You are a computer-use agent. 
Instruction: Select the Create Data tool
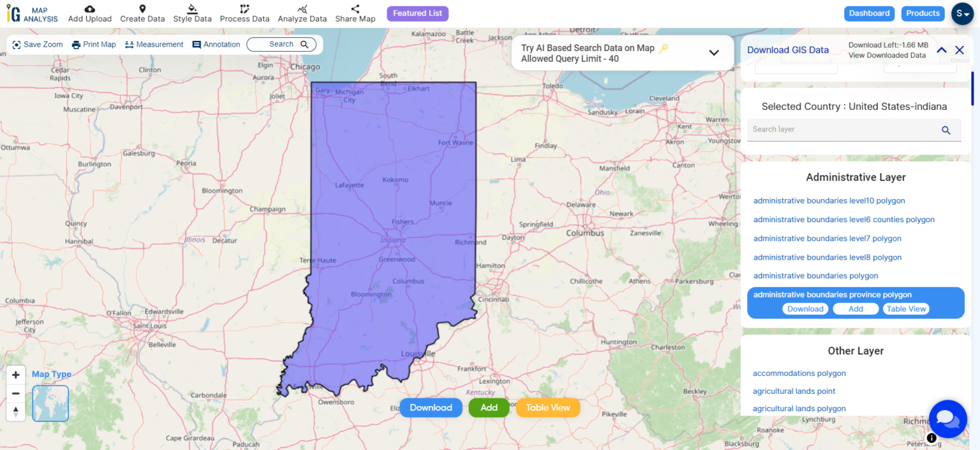pos(142,13)
